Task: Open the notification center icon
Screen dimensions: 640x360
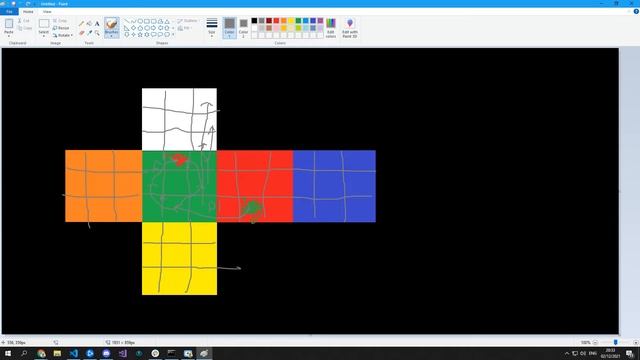Action: [630, 353]
